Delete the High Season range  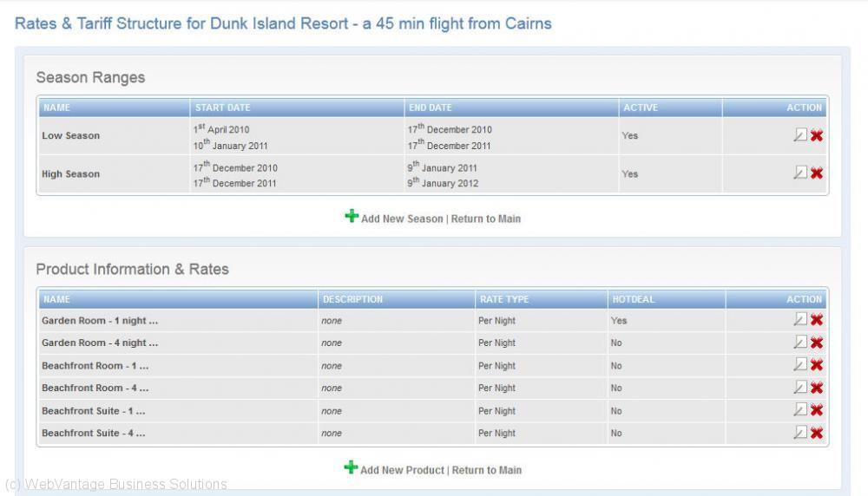click(x=817, y=173)
